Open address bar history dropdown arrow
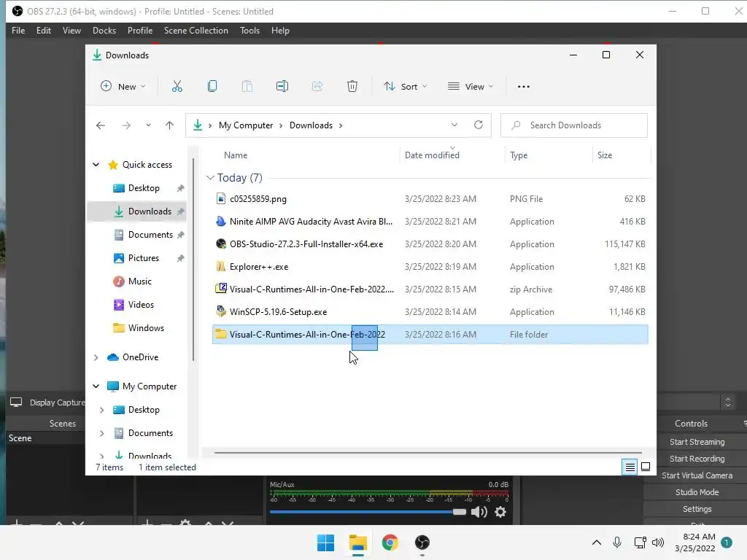Viewport: 747px width, 560px height. coord(454,125)
